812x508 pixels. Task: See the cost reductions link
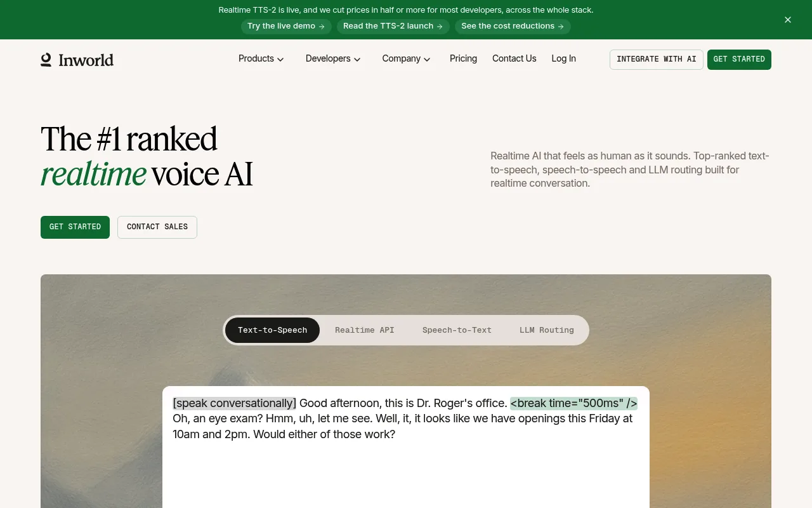(x=513, y=26)
